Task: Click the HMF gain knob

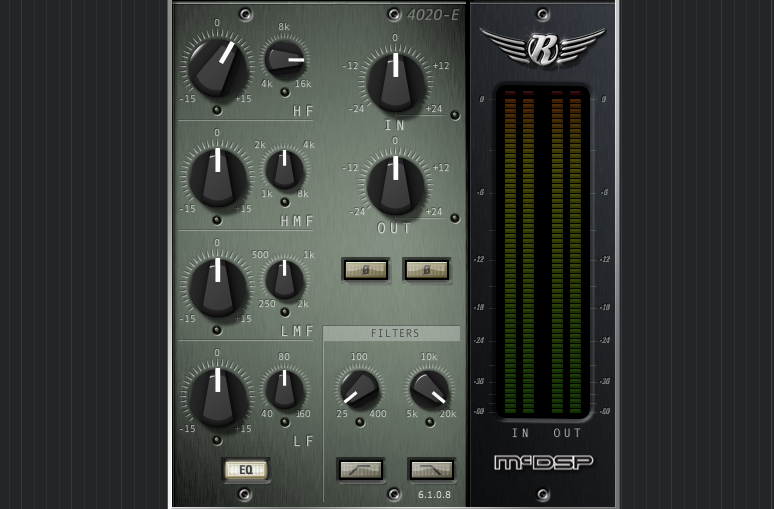Action: click(217, 176)
